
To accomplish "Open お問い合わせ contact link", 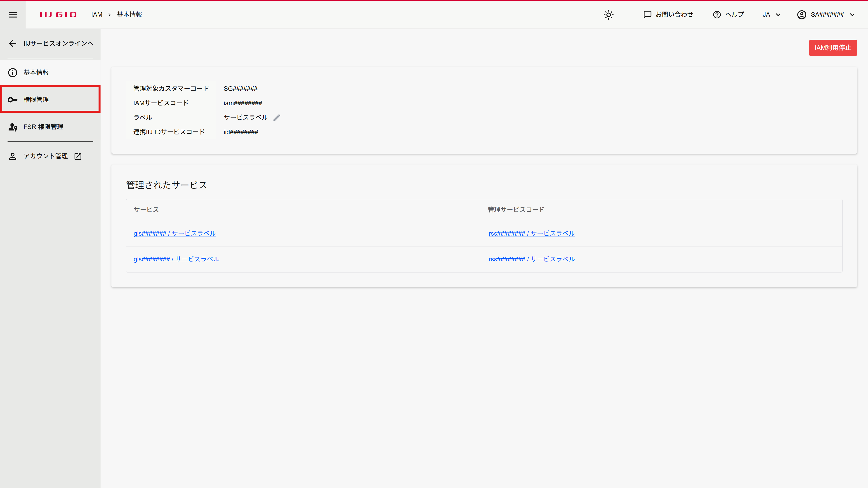I will point(668,14).
